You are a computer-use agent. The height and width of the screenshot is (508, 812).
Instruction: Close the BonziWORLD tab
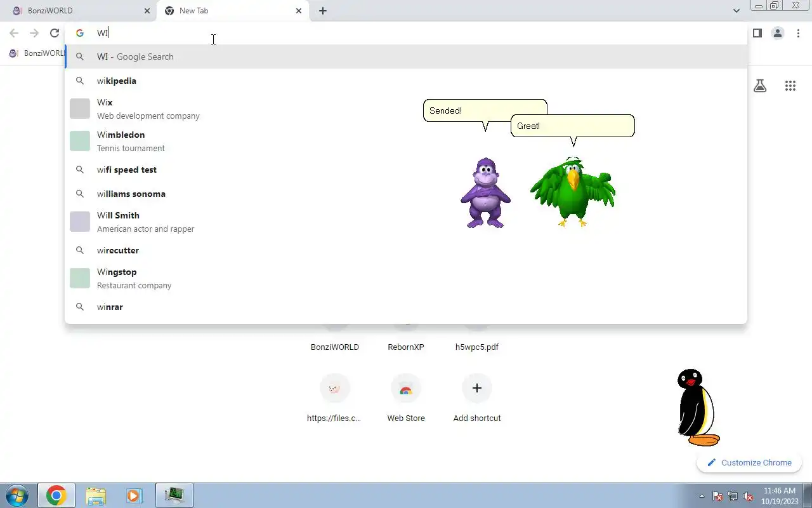pos(147,11)
